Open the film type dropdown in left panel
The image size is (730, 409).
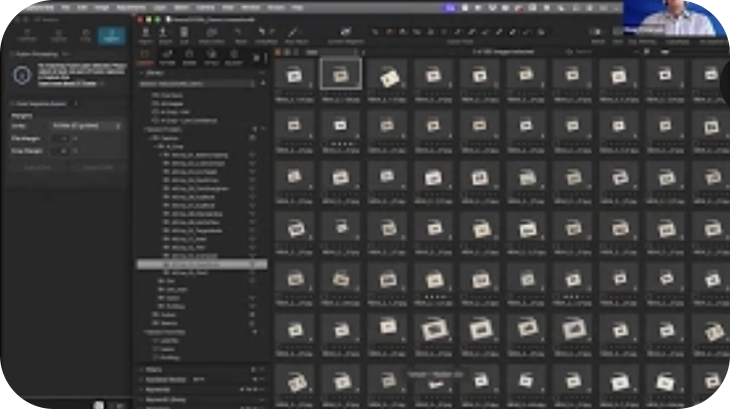click(x=87, y=126)
